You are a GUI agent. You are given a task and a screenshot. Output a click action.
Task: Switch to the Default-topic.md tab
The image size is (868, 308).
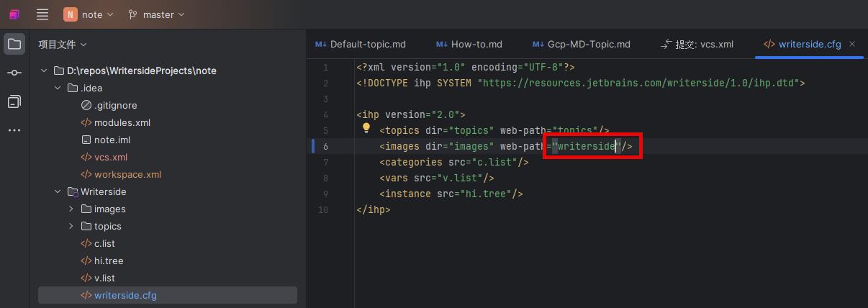pyautogui.click(x=360, y=44)
